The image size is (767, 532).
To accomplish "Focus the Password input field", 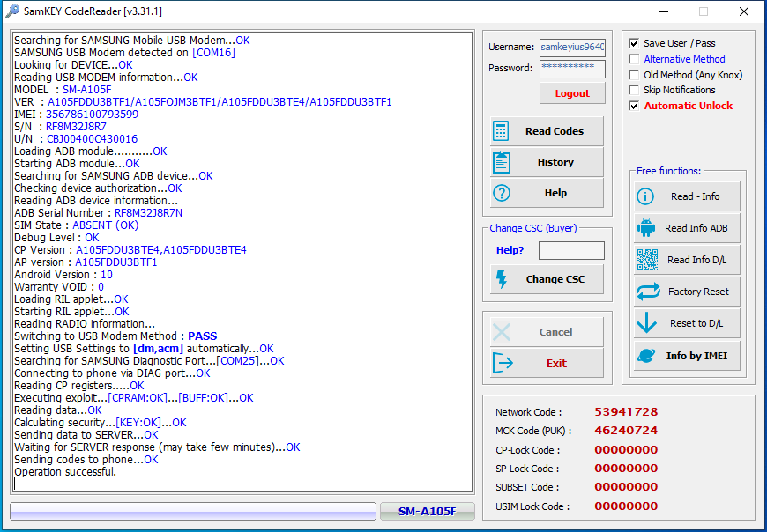I will coord(572,69).
